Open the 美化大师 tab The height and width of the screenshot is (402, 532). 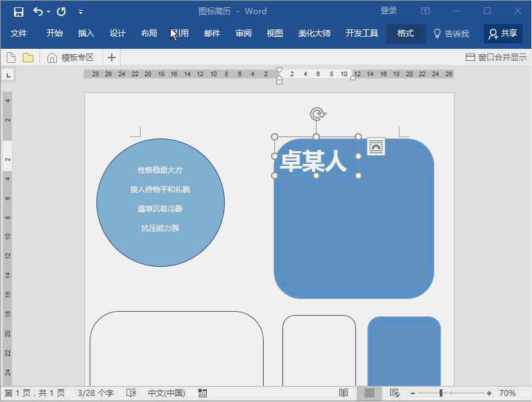pos(314,33)
